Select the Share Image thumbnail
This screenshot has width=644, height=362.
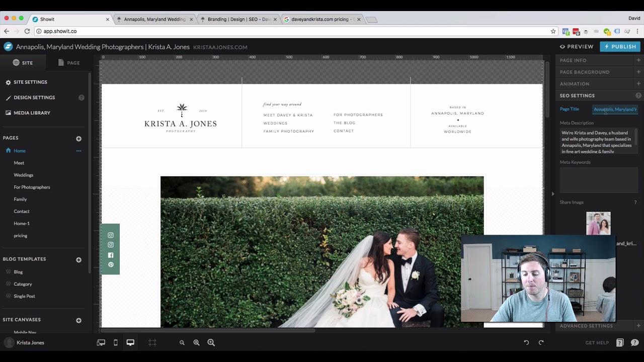point(598,224)
